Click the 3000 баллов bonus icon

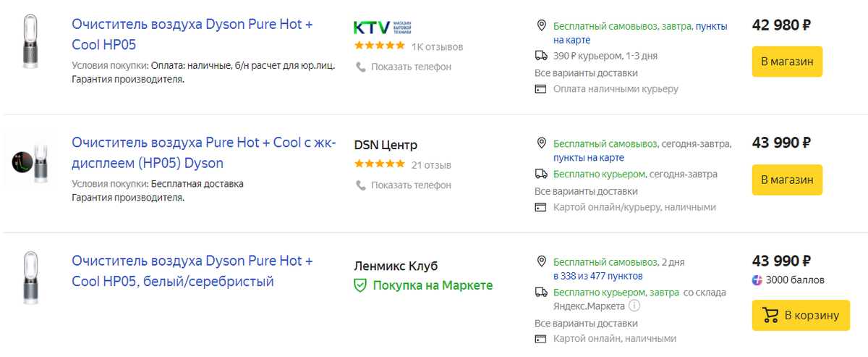(x=757, y=280)
